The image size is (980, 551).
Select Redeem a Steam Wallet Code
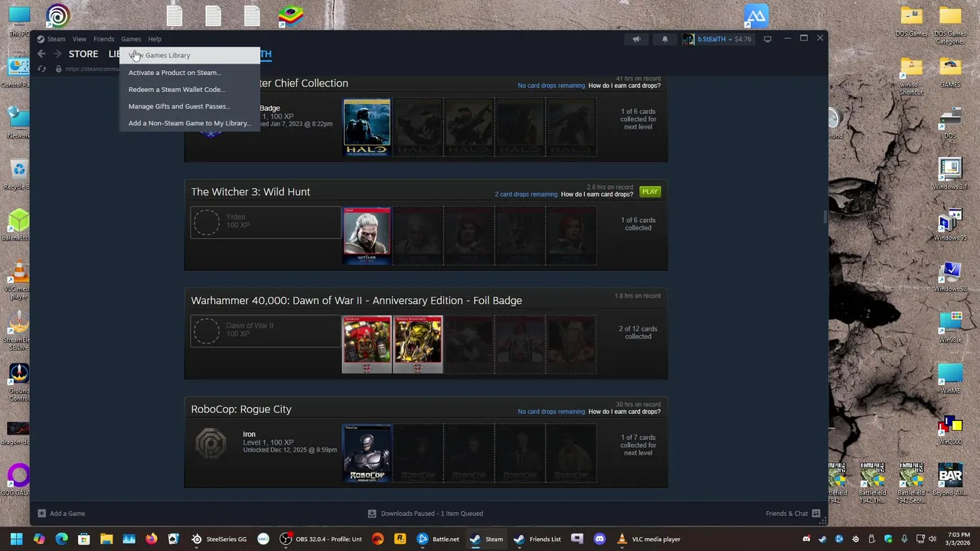[x=190, y=90]
